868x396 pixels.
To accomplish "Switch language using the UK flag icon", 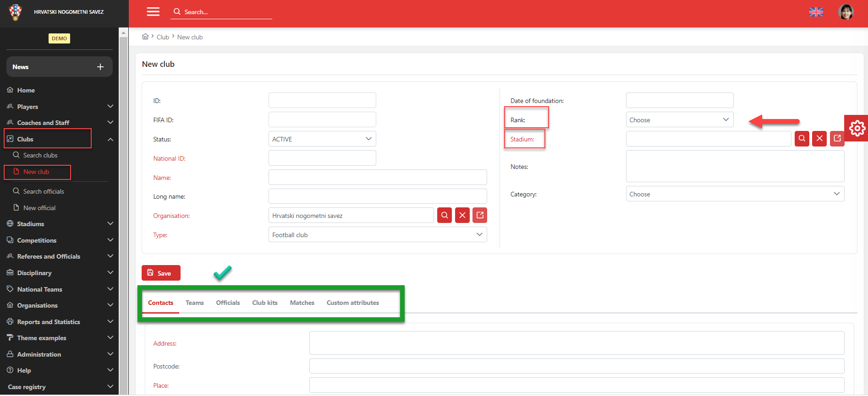I will coord(816,12).
